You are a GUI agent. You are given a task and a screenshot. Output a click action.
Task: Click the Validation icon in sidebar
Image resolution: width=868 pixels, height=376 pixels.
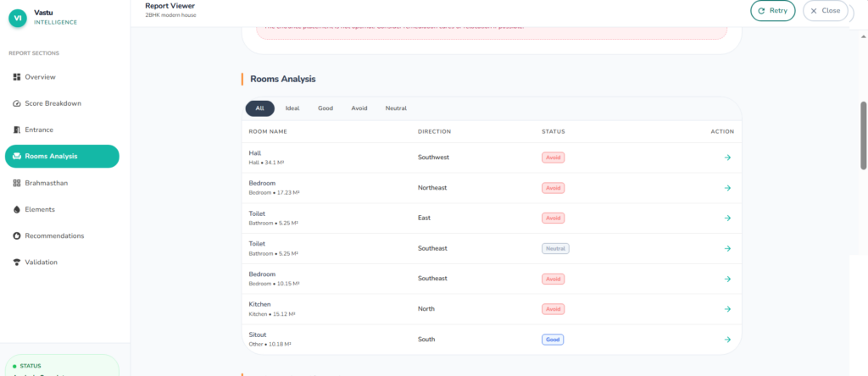click(x=17, y=263)
